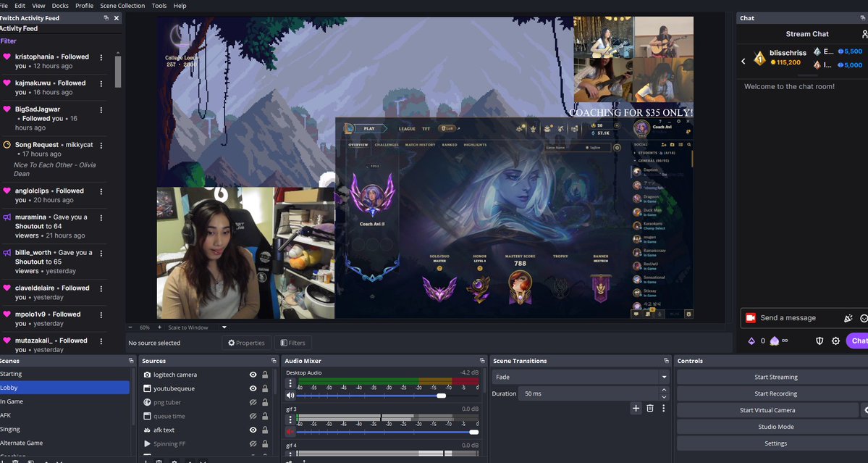Open options for BigSadJagwar follow event
The height and width of the screenshot is (463, 868).
coord(101,110)
